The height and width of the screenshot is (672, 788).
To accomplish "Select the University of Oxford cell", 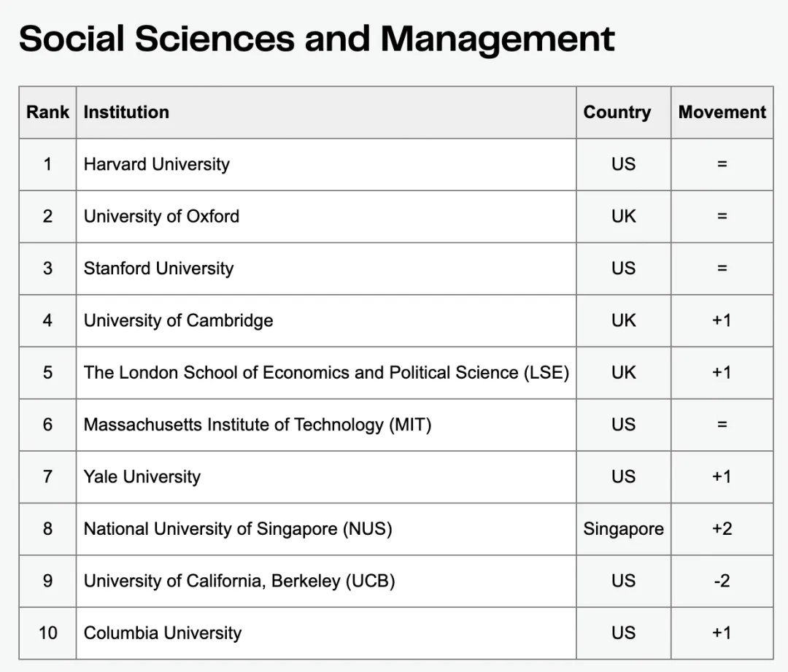I will tap(161, 217).
